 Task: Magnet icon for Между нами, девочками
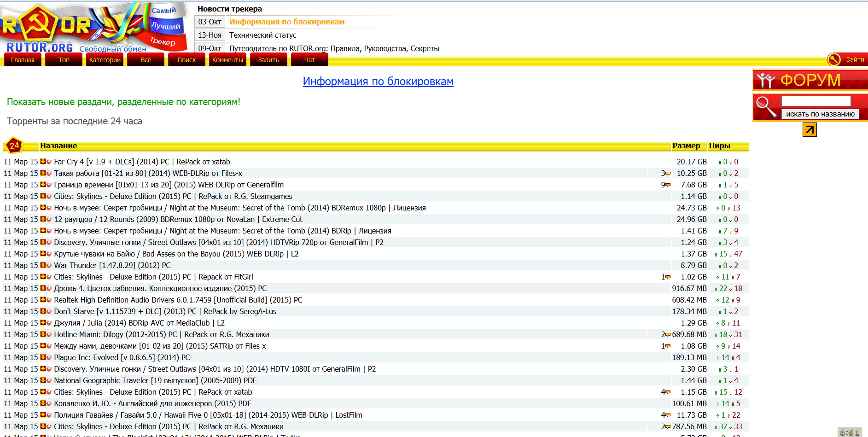point(49,345)
